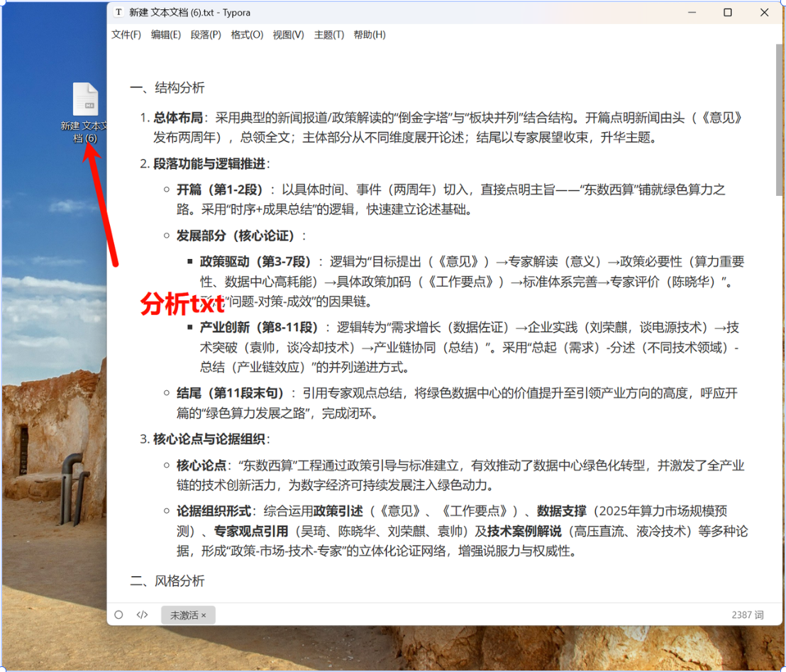786x672 pixels.
Task: Switch to source code mode icon
Action: 143,615
